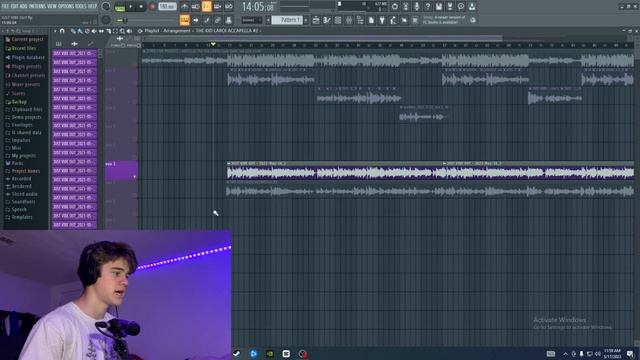Open the TOOLS menu

81,7
